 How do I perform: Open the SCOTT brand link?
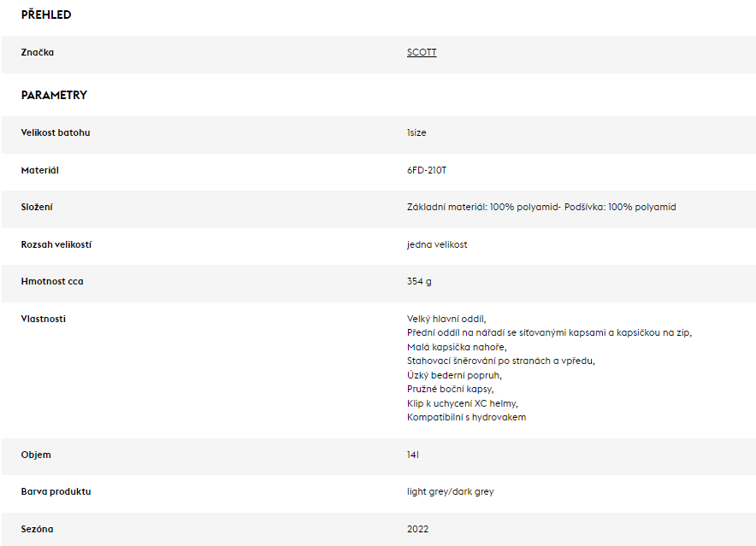click(422, 52)
